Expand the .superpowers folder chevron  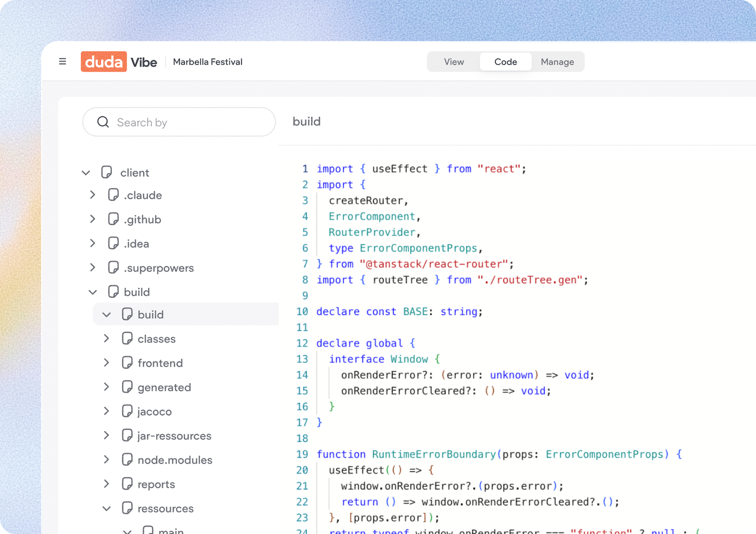coord(93,268)
